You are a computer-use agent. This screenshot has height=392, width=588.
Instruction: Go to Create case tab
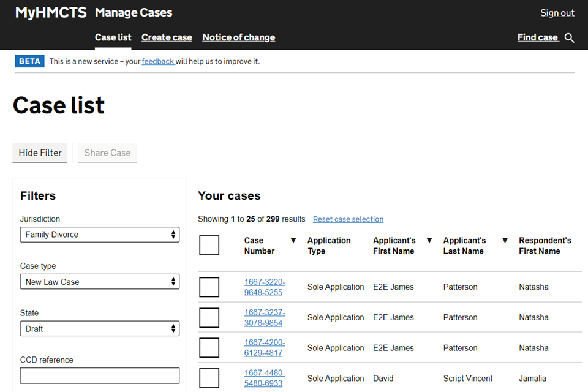167,37
